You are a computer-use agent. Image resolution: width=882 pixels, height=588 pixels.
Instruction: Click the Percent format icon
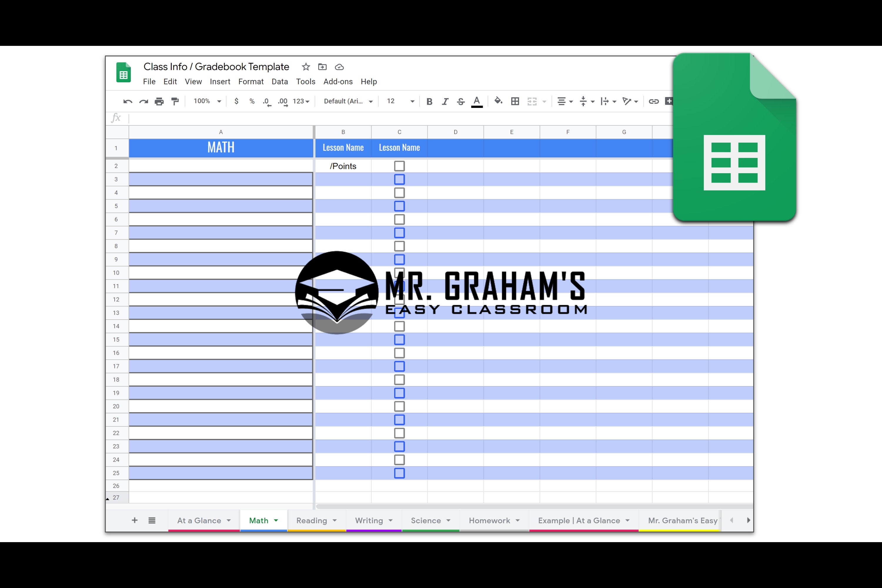252,101
